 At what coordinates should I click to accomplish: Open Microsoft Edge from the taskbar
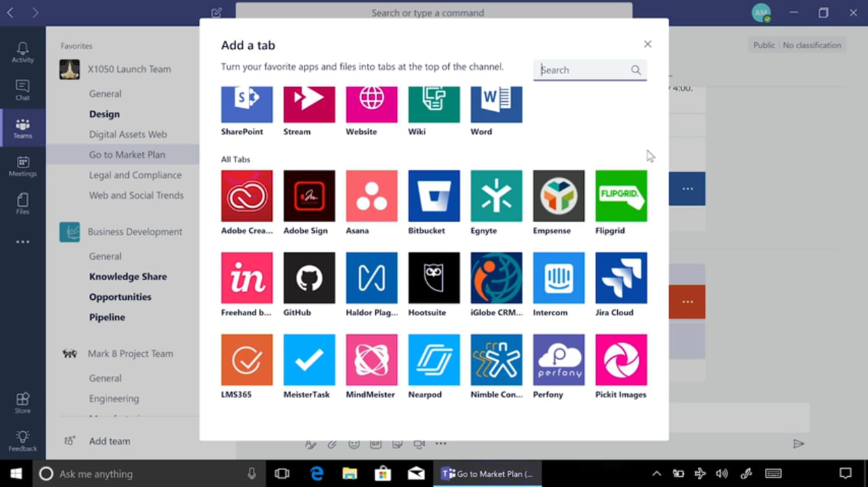point(317,473)
